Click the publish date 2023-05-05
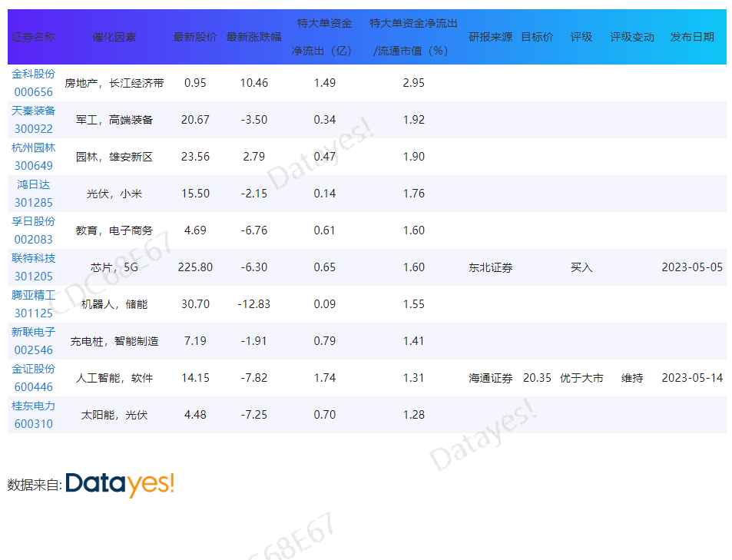The height and width of the screenshot is (560, 732). point(692,267)
